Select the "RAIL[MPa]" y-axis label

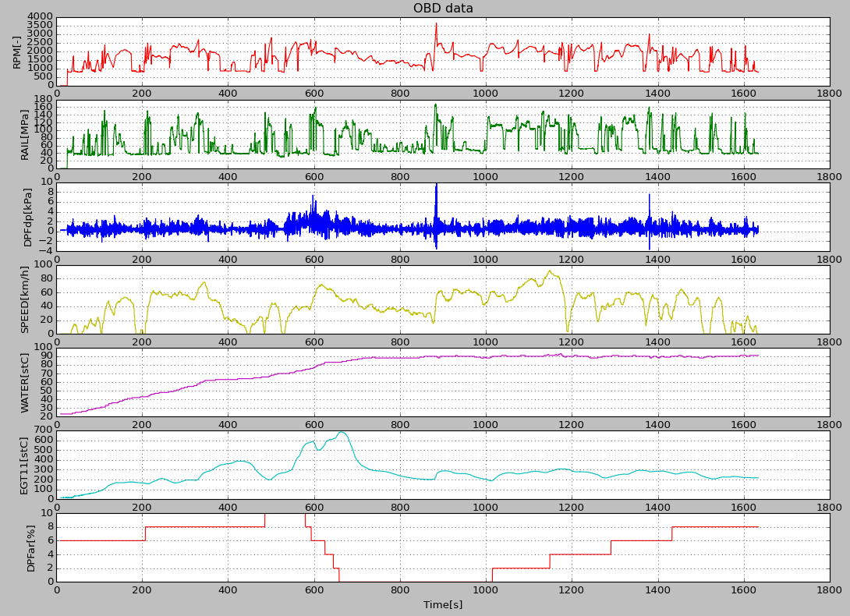tap(25, 134)
